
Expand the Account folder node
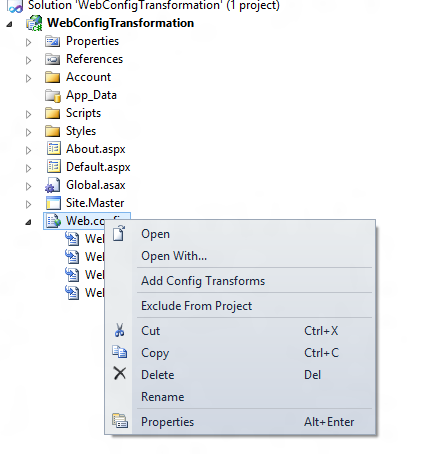coord(29,78)
